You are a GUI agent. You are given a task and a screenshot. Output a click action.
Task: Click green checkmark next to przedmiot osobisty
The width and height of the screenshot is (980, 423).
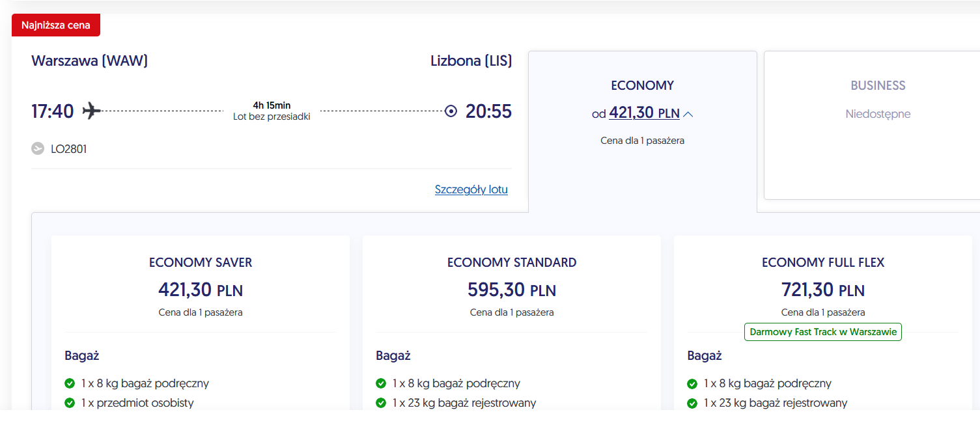point(70,403)
